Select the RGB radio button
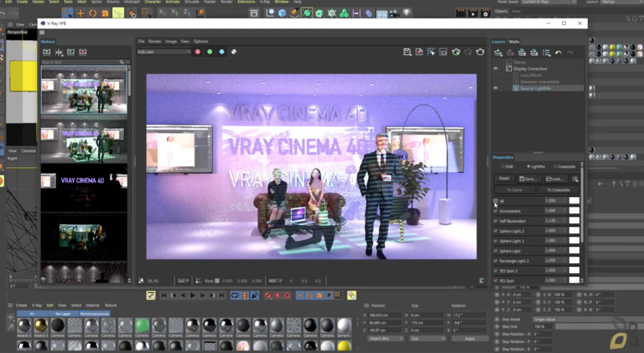The width and height of the screenshot is (644, 353). click(x=502, y=166)
